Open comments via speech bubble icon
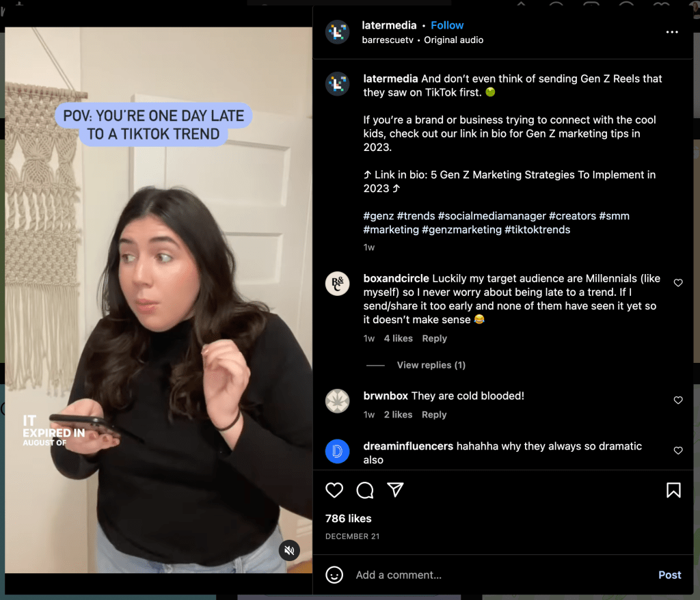 365,490
